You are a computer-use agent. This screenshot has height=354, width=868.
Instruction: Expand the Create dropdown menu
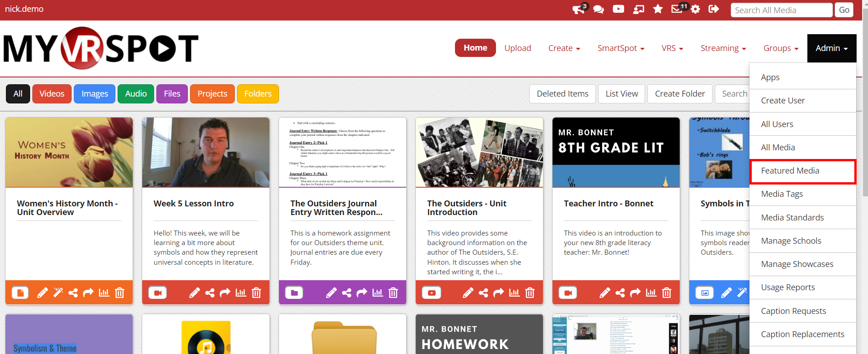(x=564, y=48)
